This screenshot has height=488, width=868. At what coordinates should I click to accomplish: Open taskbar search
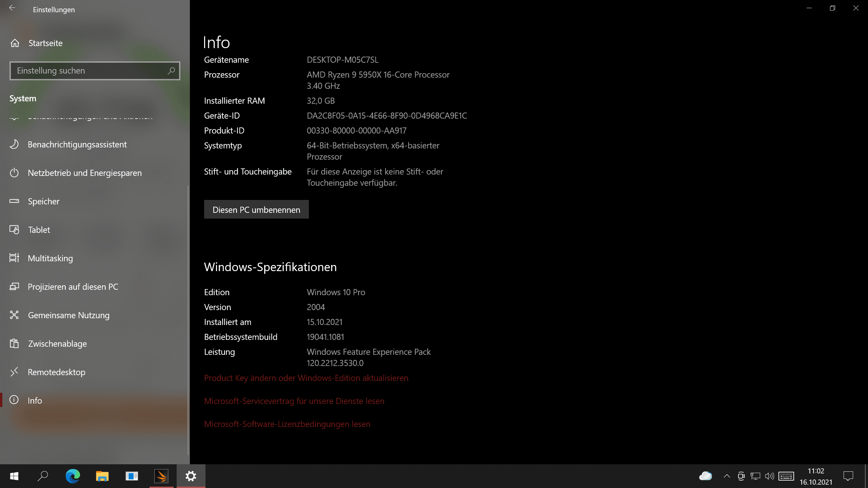click(43, 476)
